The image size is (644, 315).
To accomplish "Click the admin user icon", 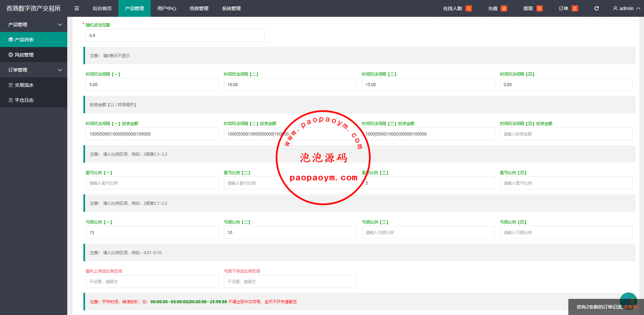I will (x=615, y=8).
